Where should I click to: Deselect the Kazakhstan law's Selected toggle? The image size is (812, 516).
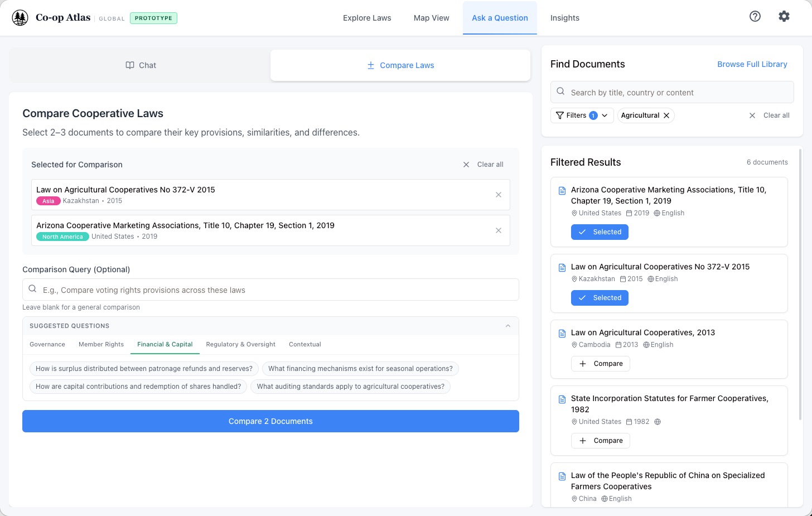pos(600,297)
